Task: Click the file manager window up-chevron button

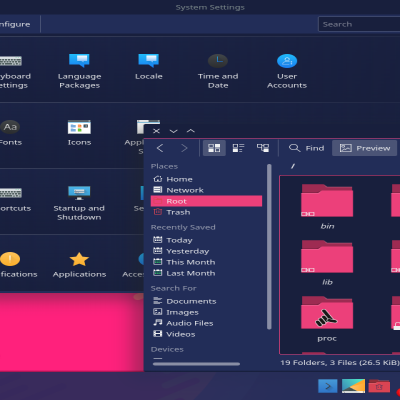Action: pyautogui.click(x=191, y=131)
